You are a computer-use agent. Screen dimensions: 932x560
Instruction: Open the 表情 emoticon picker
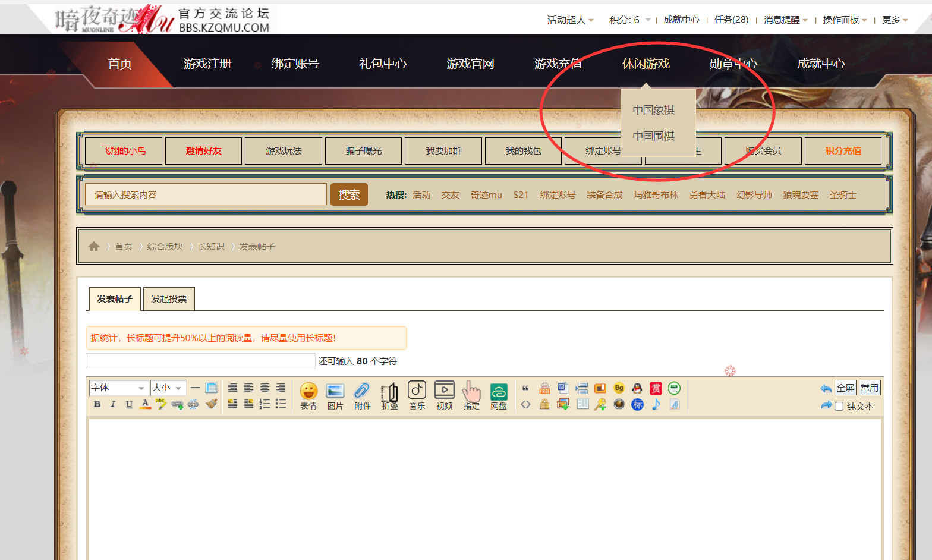308,396
